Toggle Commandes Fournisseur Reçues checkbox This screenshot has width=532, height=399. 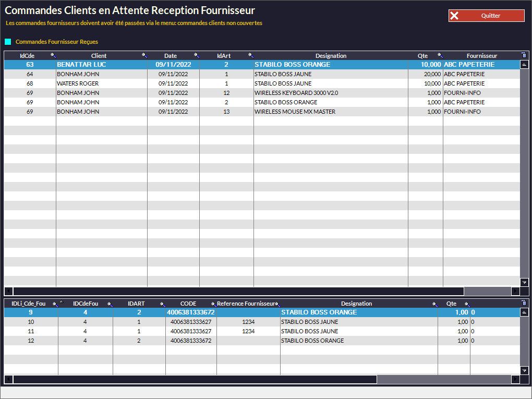coord(8,42)
